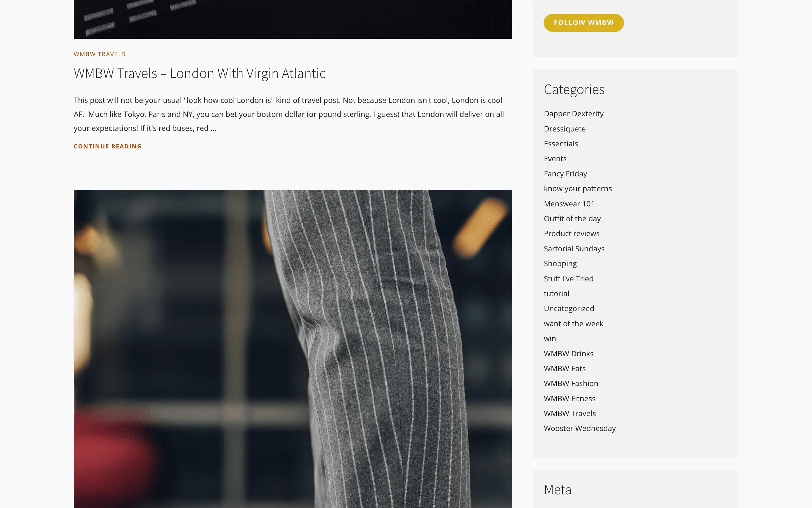Screen dimensions: 812x508
Task: Click CONTINUE READING link
Action: (107, 146)
